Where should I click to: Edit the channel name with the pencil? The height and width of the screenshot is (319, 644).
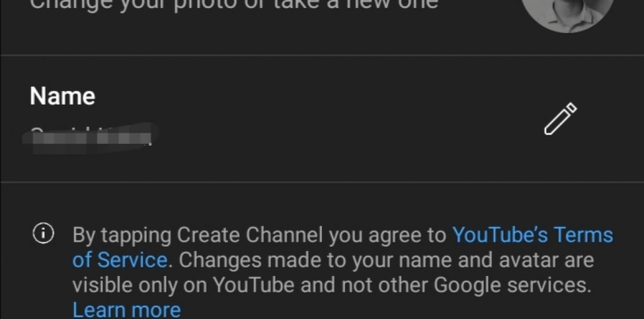560,119
